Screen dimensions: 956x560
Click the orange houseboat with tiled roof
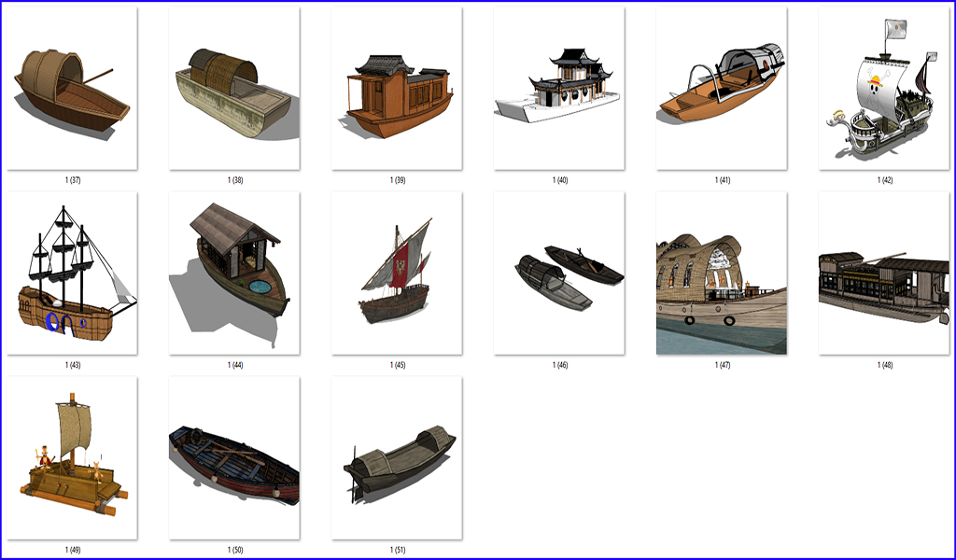(x=397, y=89)
